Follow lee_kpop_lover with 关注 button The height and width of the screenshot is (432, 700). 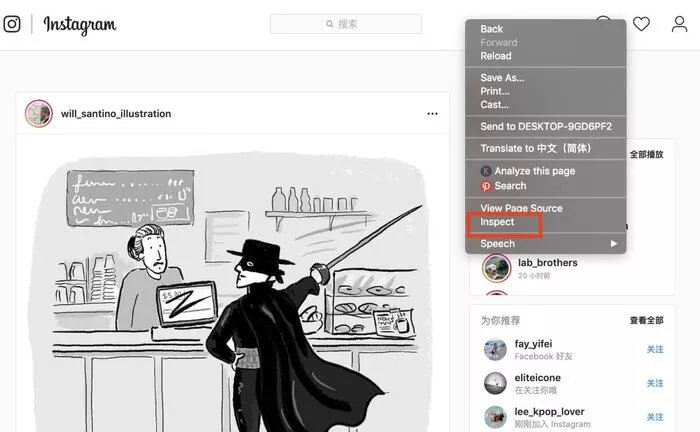(655, 417)
